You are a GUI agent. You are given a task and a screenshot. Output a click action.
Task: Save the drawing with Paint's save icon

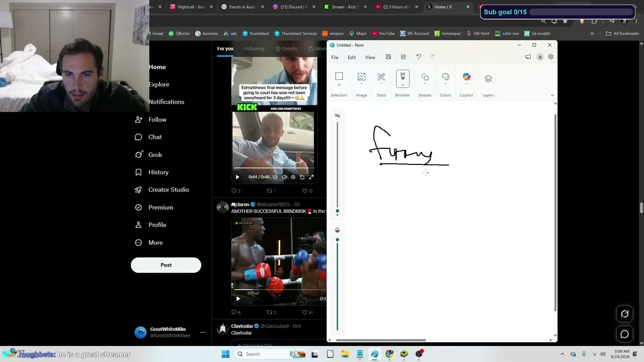(x=388, y=57)
